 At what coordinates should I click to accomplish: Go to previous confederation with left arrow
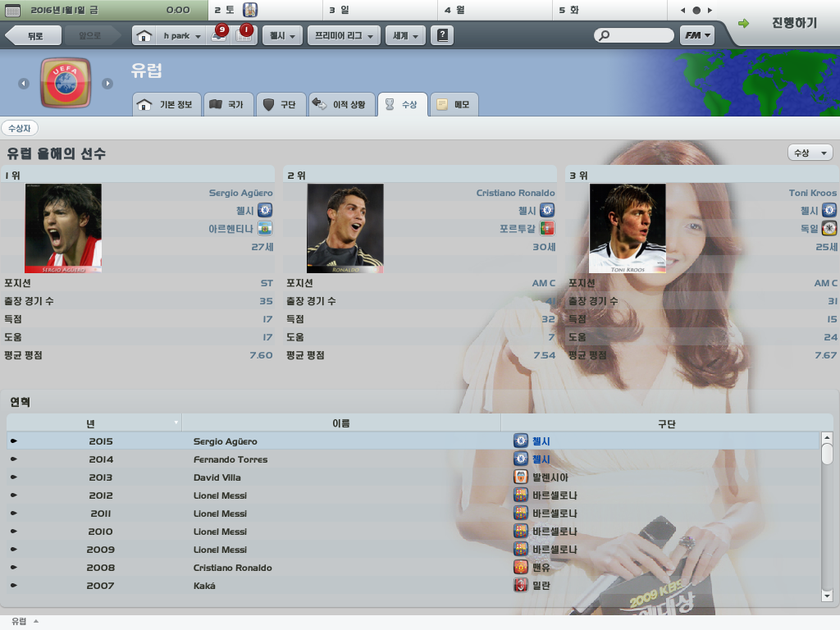(x=24, y=84)
